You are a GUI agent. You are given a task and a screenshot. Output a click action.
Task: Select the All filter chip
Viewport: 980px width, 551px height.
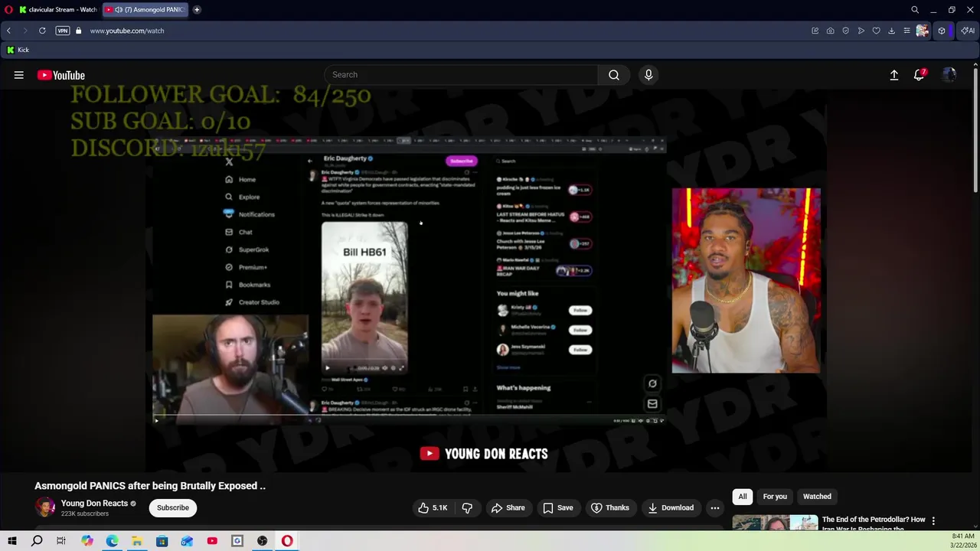pyautogui.click(x=743, y=497)
